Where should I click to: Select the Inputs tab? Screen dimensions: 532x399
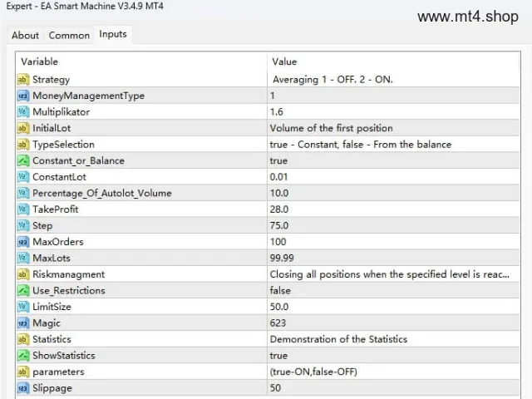pos(113,34)
